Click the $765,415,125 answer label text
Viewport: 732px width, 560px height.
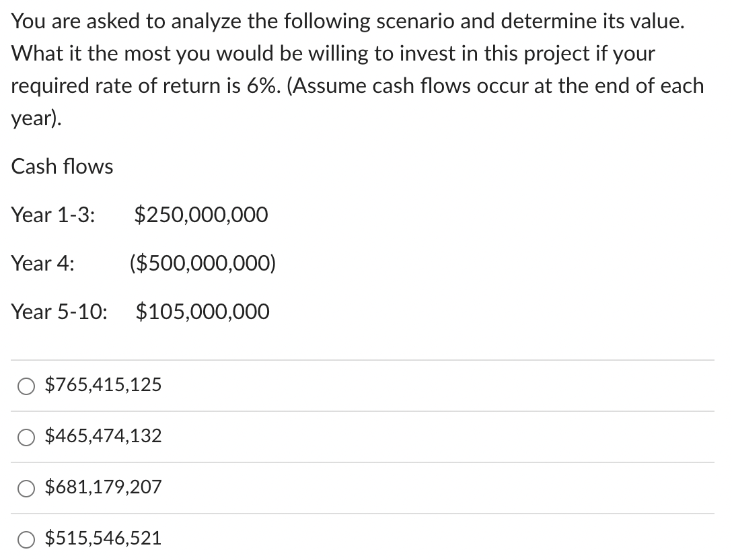103,384
